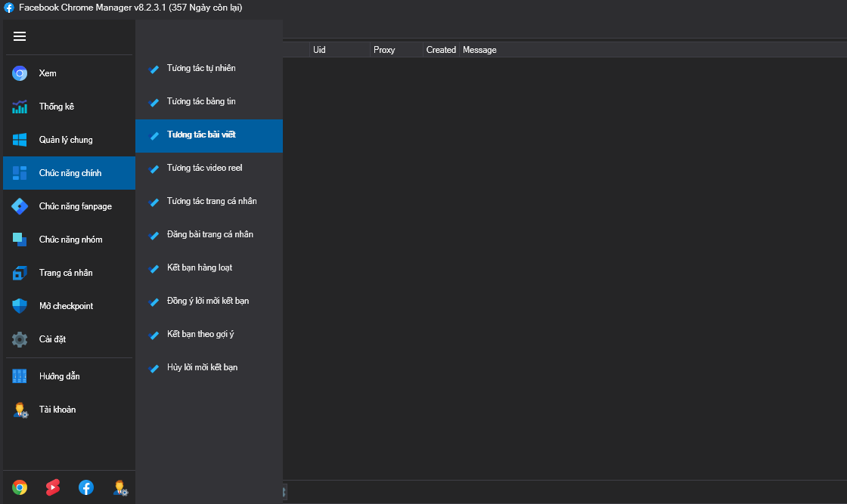Screen dimensions: 847x504
Task: Click the Facebook icon in bottom bar
Action: (x=86, y=487)
